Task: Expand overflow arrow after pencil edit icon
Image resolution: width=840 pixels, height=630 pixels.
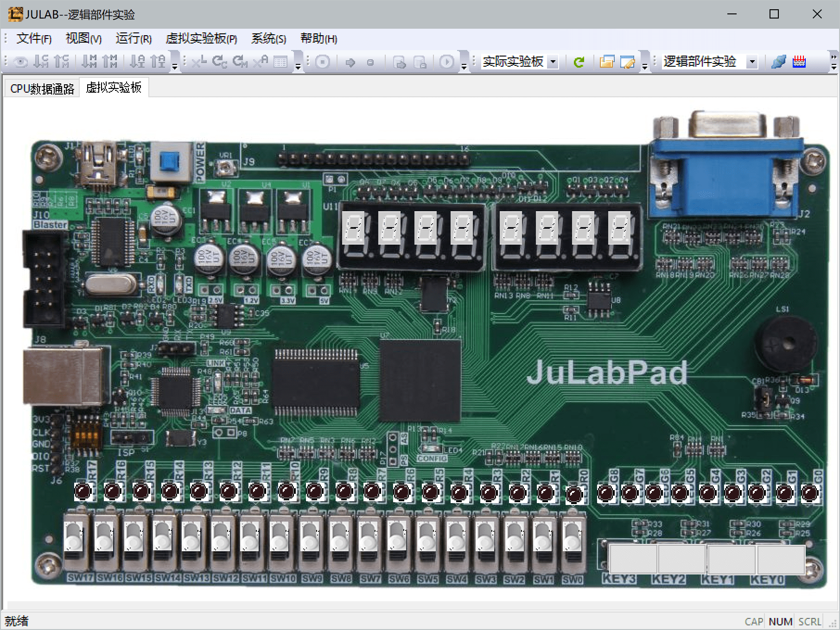Action: (x=644, y=62)
